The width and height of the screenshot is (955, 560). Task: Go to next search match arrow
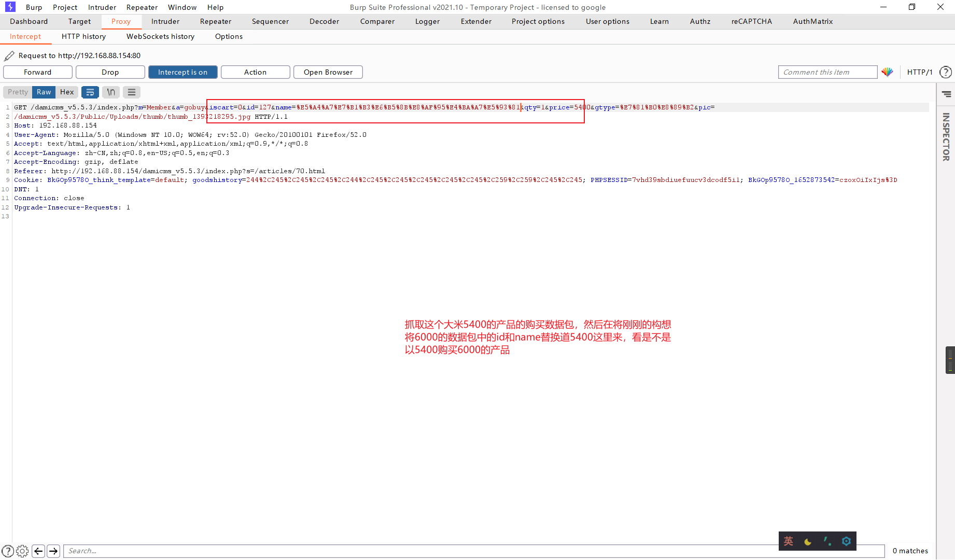pos(53,551)
